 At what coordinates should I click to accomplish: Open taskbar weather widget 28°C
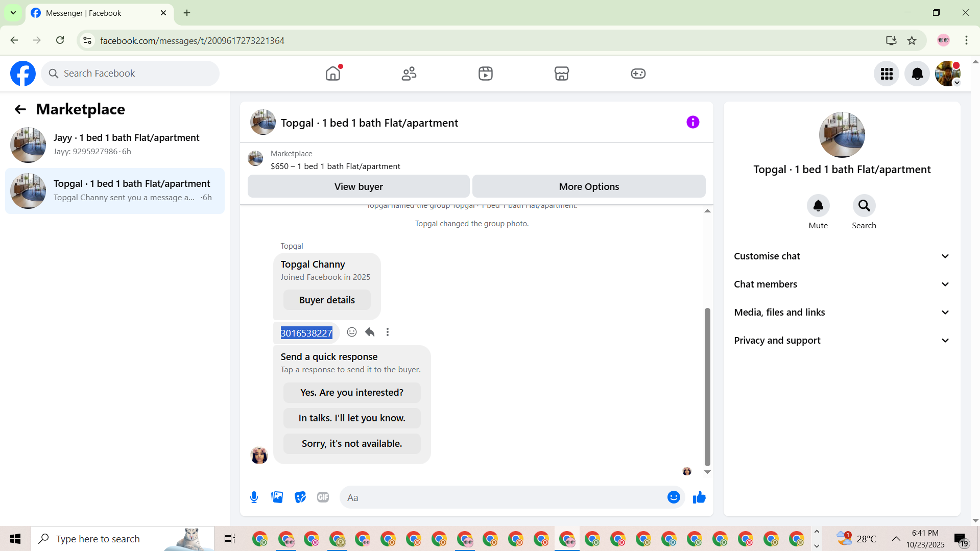[856, 539]
